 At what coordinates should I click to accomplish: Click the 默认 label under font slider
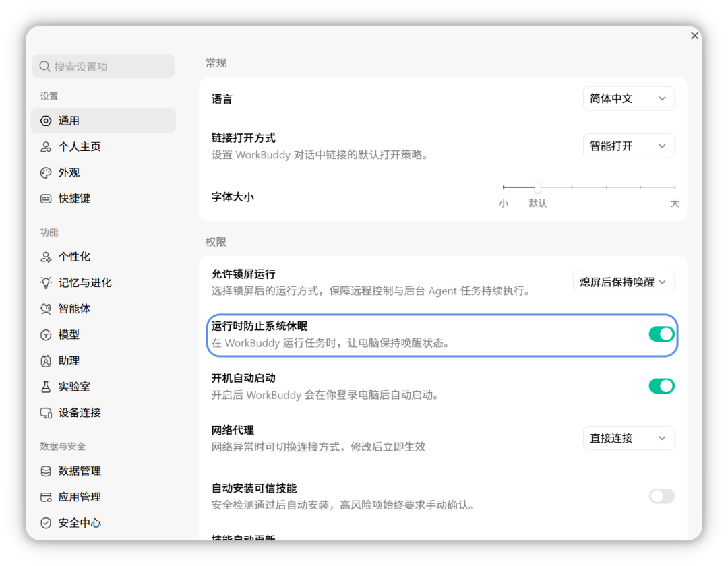[538, 203]
